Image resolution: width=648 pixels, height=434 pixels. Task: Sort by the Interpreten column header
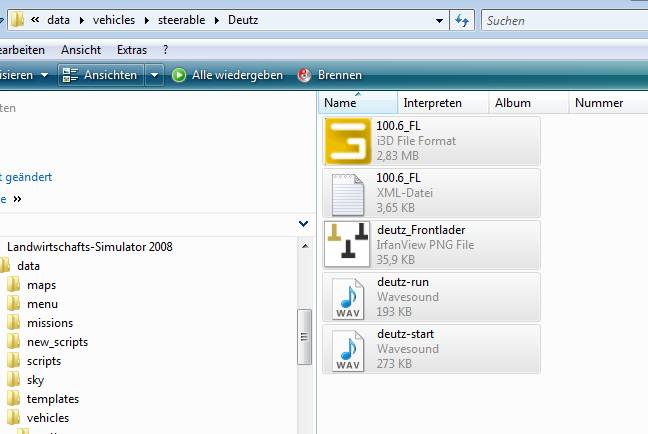tap(443, 103)
